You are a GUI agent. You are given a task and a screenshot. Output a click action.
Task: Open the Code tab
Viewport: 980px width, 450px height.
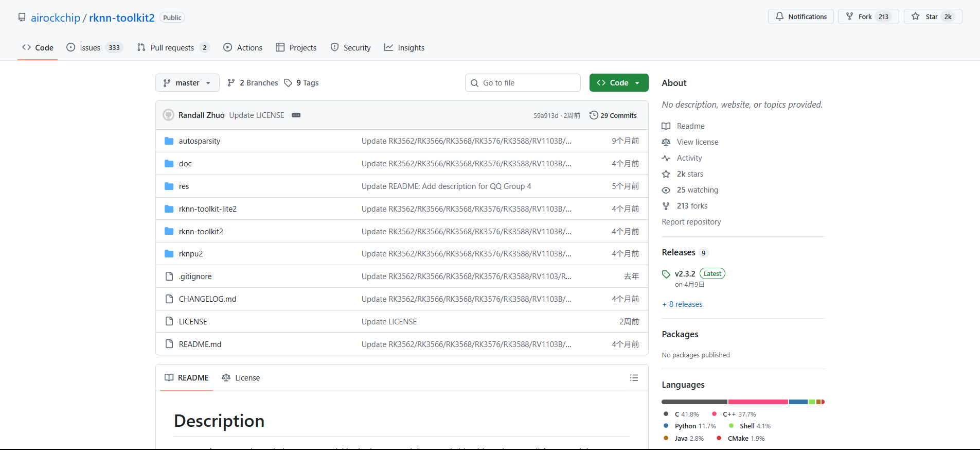click(x=38, y=47)
